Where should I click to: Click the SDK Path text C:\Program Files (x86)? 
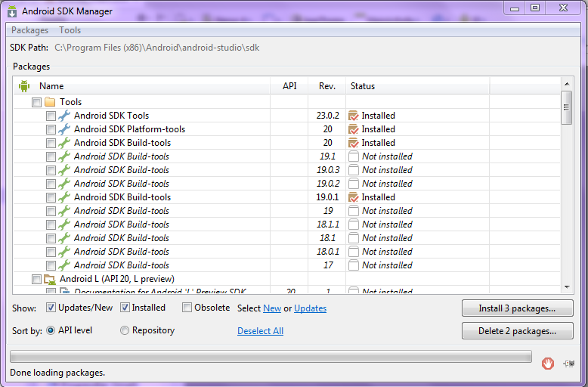coord(157,48)
